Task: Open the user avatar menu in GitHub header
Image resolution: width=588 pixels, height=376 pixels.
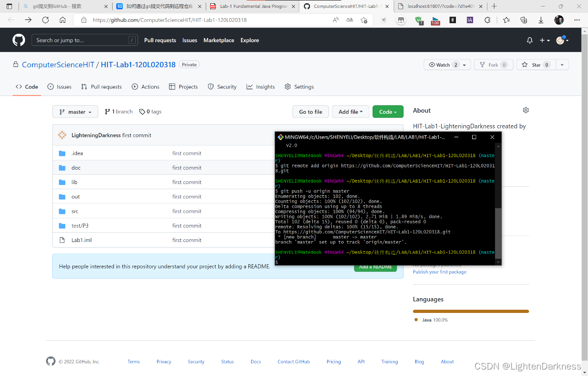Action: [x=562, y=40]
